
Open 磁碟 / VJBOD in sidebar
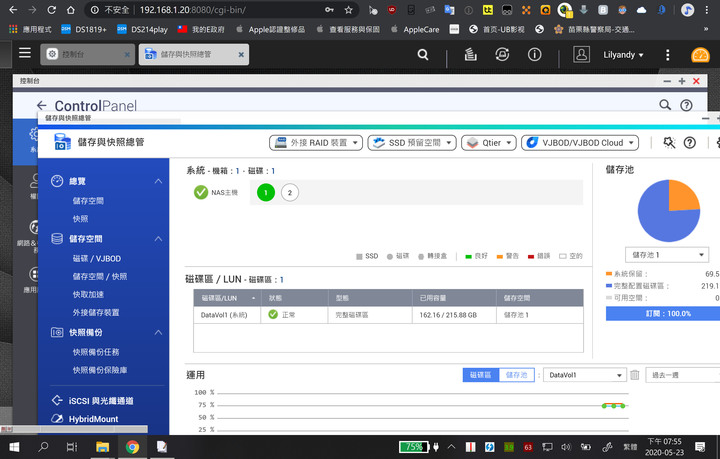[x=97, y=258]
